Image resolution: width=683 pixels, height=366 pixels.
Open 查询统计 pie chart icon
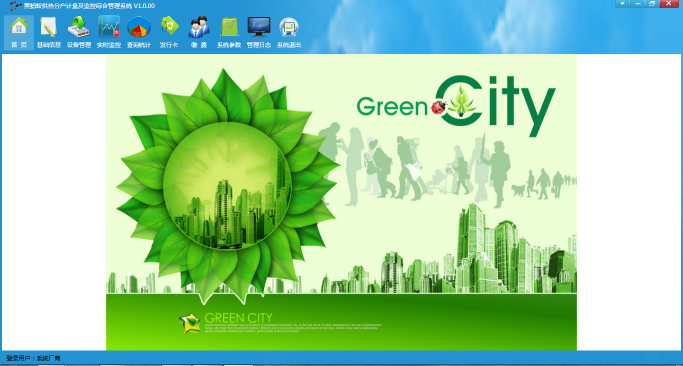(x=139, y=33)
